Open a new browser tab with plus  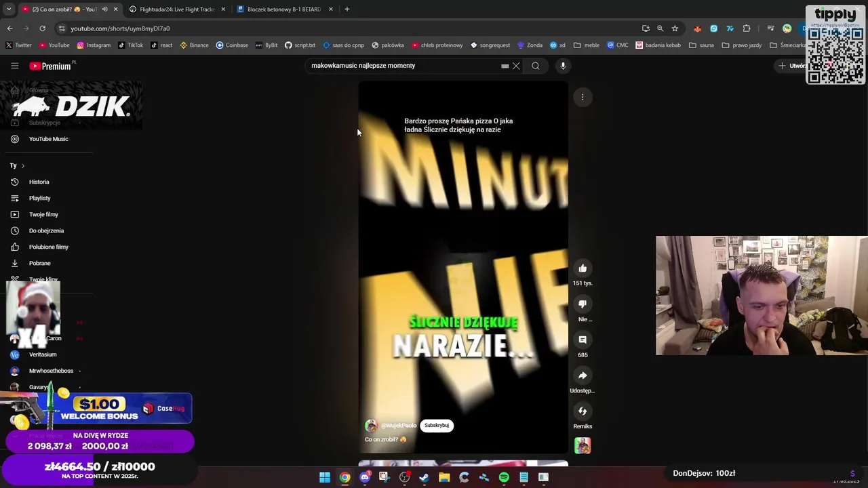point(347,9)
